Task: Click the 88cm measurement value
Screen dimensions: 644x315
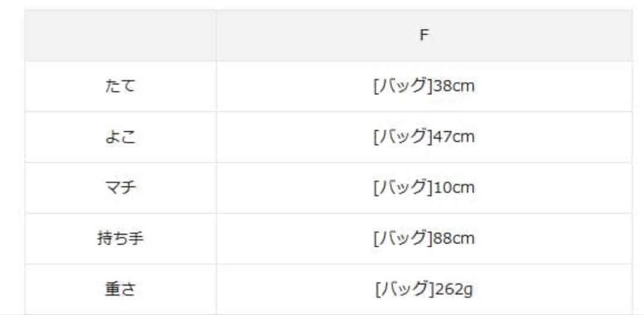Action: tap(454, 239)
